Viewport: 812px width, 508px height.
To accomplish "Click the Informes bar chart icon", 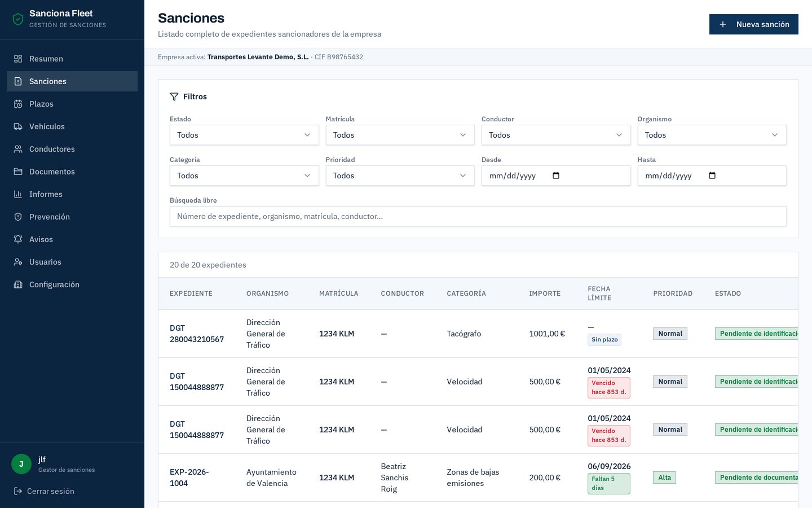I will click(18, 194).
